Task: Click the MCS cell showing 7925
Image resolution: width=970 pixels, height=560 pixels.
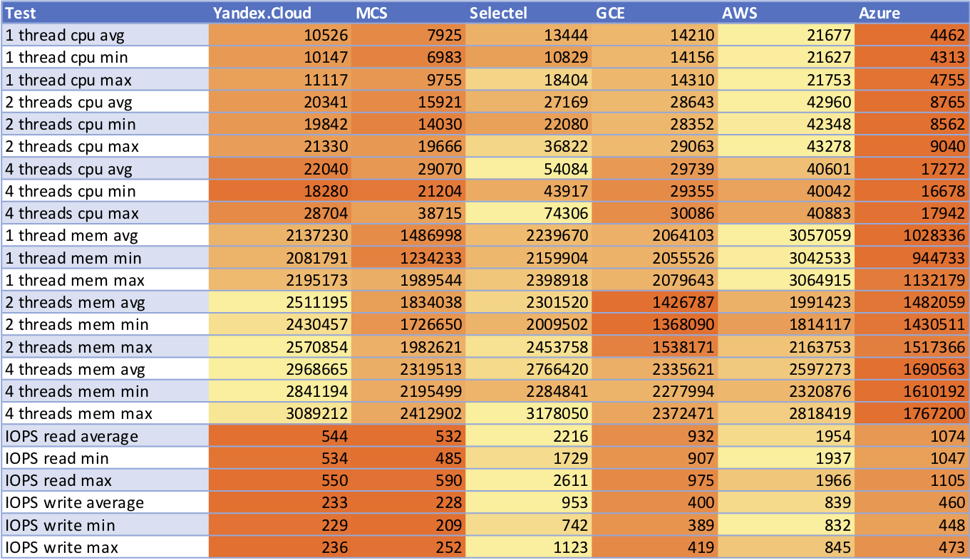Action: pos(408,35)
